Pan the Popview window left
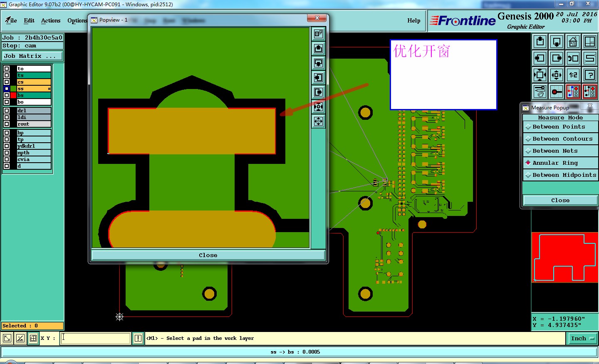The height and width of the screenshot is (364, 599). point(318,78)
